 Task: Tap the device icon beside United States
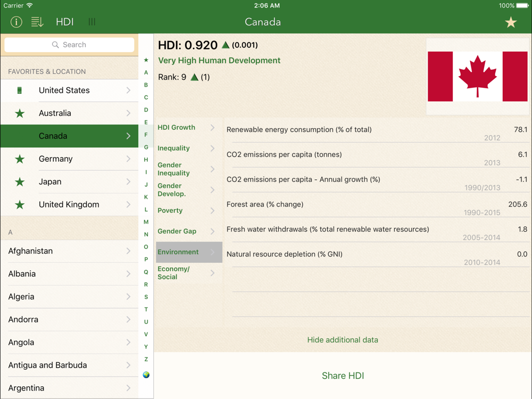click(x=19, y=90)
